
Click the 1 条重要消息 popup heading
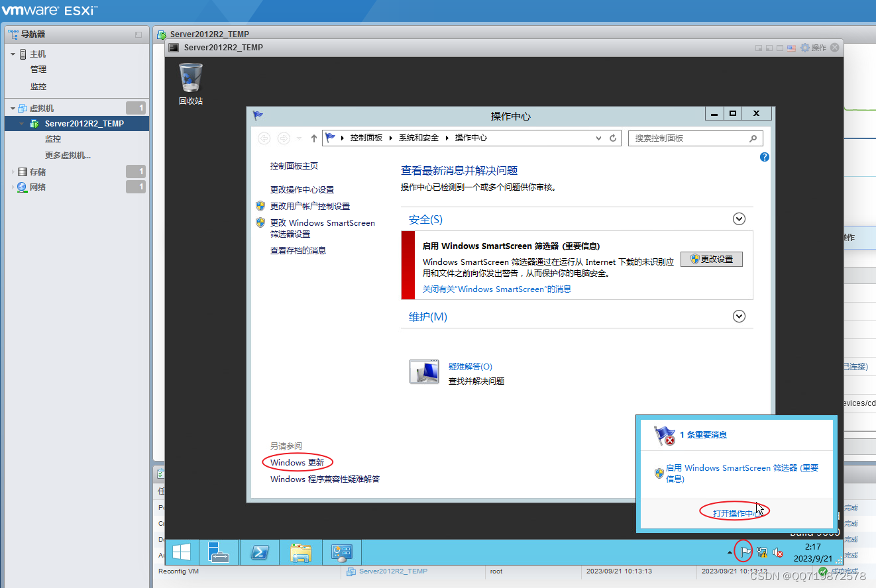tap(703, 435)
